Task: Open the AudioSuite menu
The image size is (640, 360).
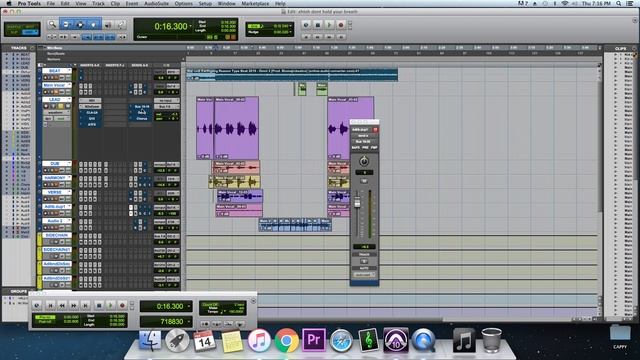Action: tap(156, 3)
